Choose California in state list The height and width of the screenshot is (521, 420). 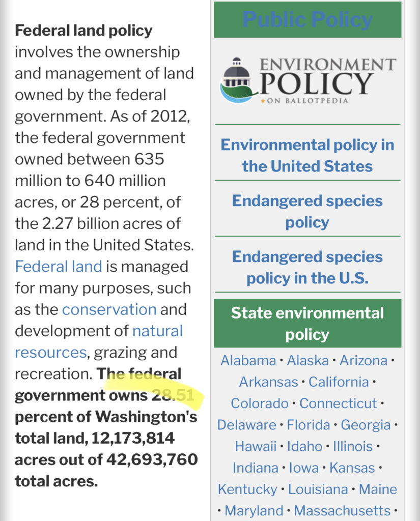pyautogui.click(x=339, y=382)
